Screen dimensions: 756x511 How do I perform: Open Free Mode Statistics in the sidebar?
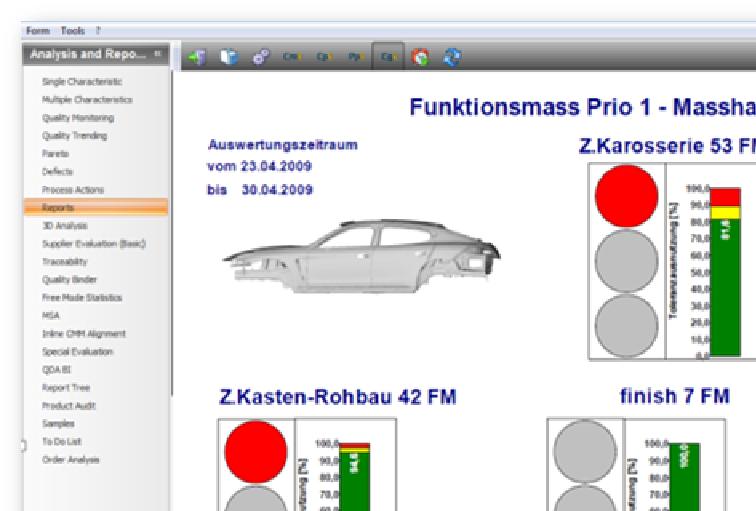[x=82, y=297]
